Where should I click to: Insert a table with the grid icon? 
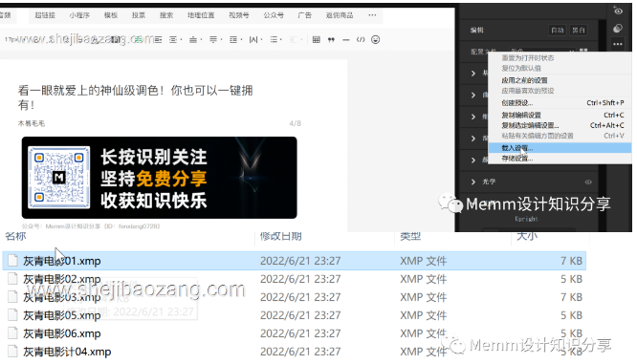point(316,39)
